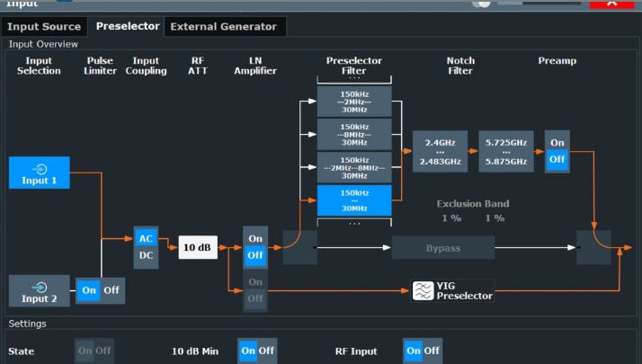Toggle the 2.4GHz to 2.483GHz notch filter
Image resolution: width=642 pixels, height=364 pixels.
pos(441,152)
